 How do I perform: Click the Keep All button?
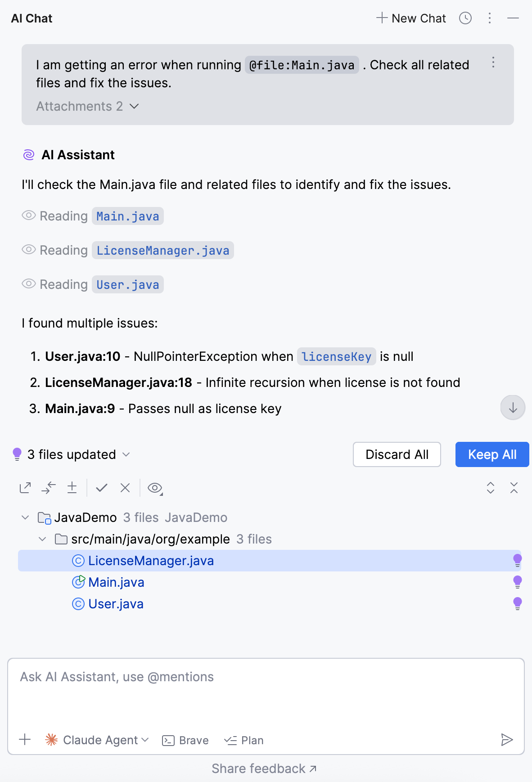(x=492, y=454)
